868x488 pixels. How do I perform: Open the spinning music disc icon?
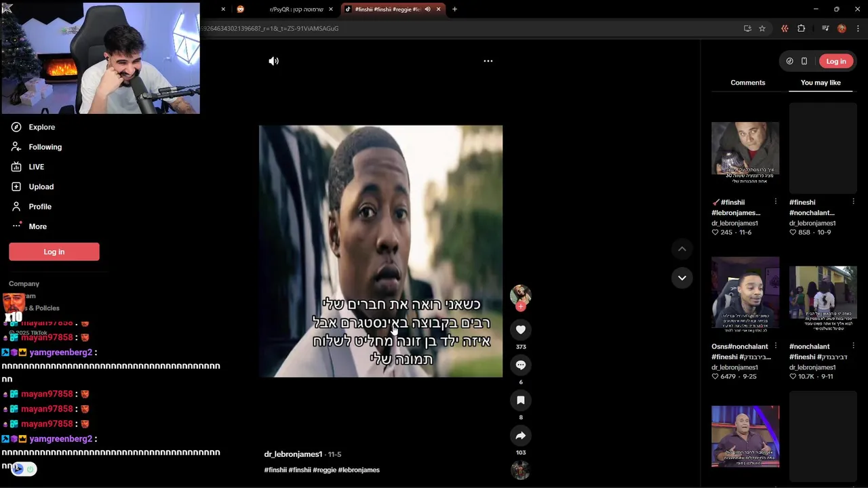pos(520,470)
